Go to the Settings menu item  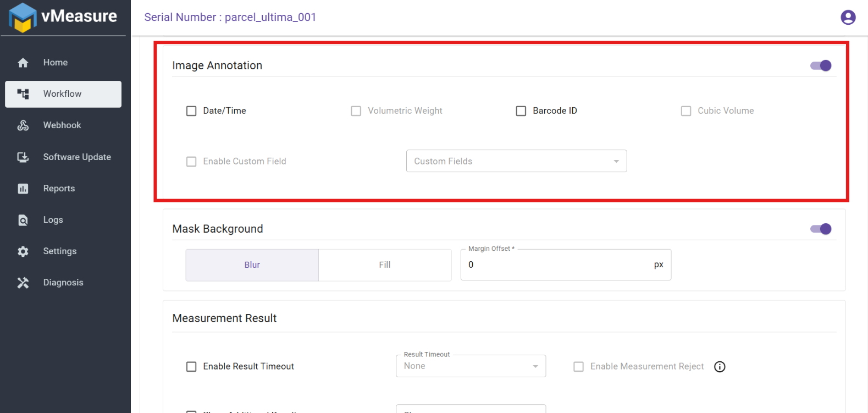tap(60, 251)
